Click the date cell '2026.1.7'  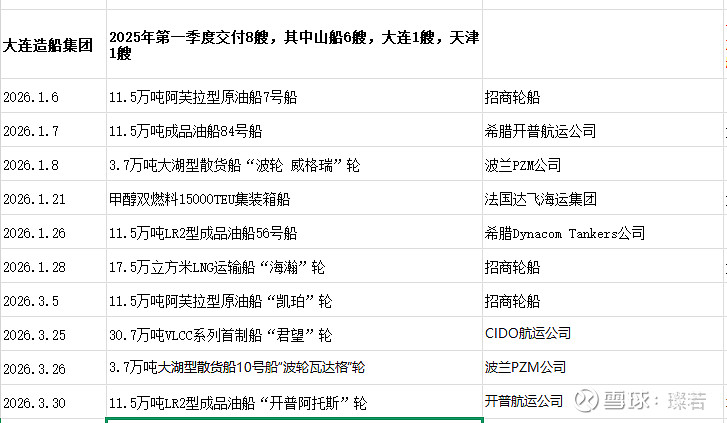pos(53,130)
